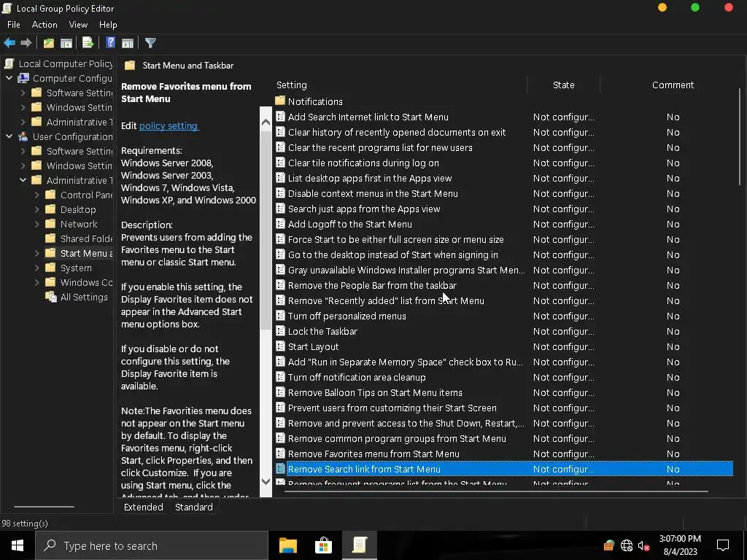Expand the Network tree node
Screen dimensions: 747x560
36,224
